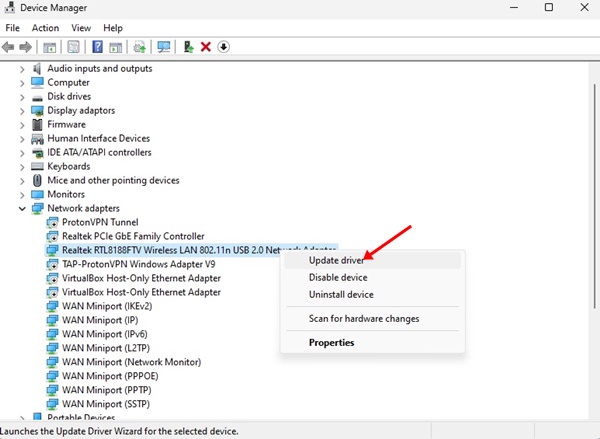Toggle the Show/Hide Console Tree toolbar icon
The height and width of the screenshot is (439, 600).
coord(49,47)
